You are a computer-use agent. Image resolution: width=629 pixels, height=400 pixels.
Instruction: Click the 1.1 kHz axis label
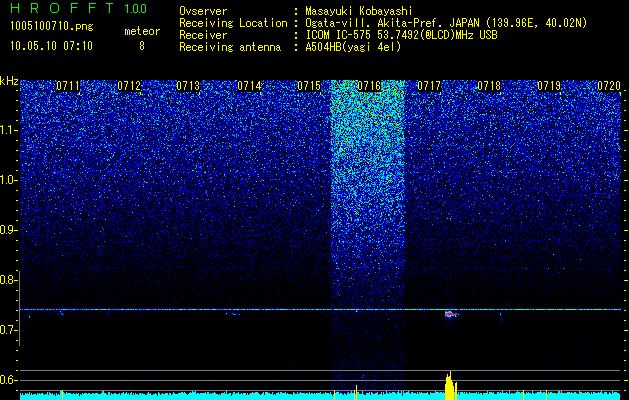click(x=8, y=130)
